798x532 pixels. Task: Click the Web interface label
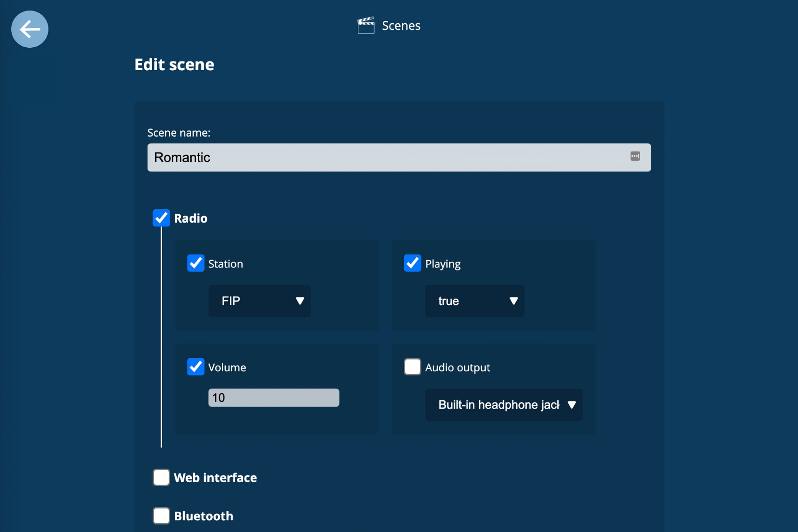215,478
